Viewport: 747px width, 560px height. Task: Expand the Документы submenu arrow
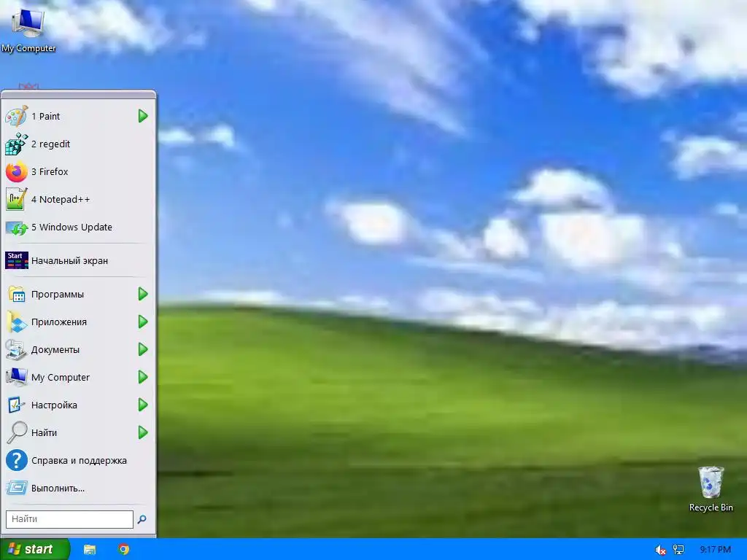tap(143, 349)
